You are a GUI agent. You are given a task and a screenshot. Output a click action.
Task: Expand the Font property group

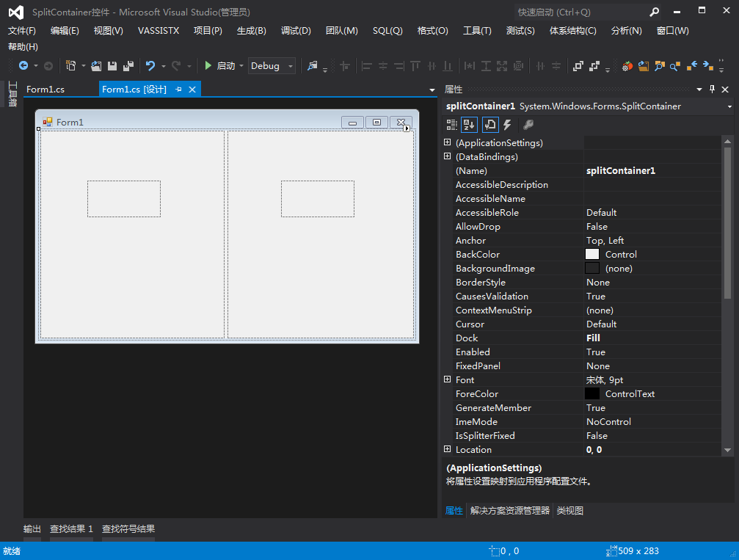[447, 379]
